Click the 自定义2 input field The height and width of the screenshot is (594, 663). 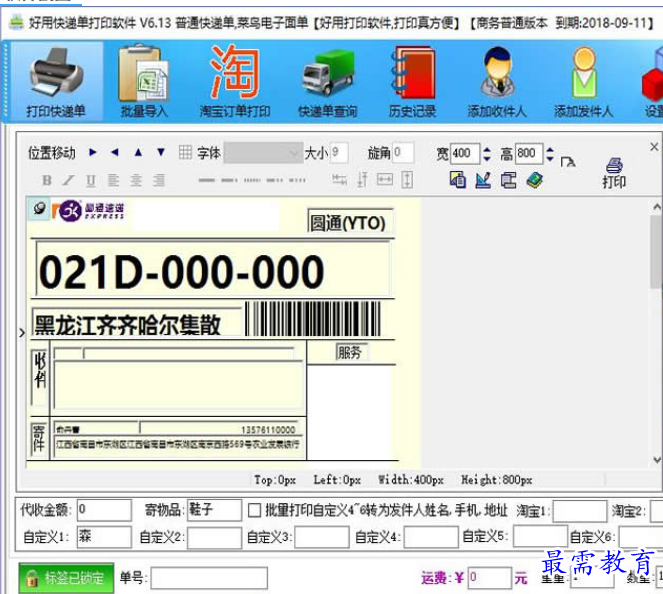[x=214, y=537]
